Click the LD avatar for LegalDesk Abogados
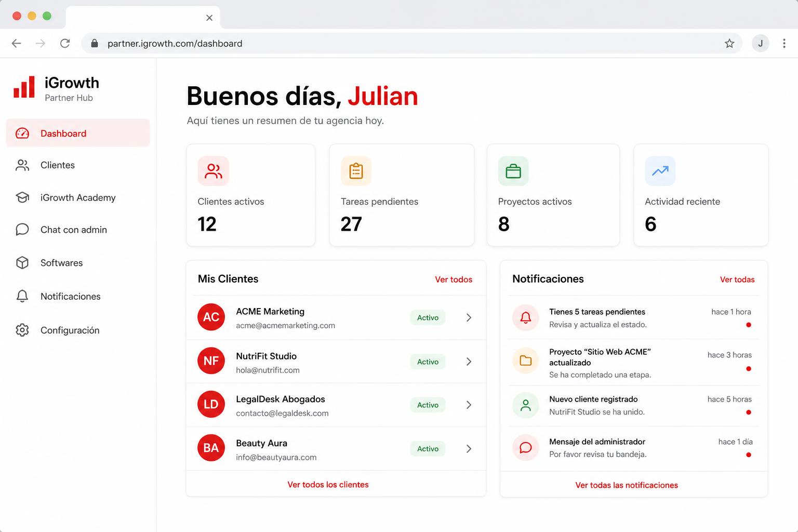The height and width of the screenshot is (532, 798). point(211,404)
